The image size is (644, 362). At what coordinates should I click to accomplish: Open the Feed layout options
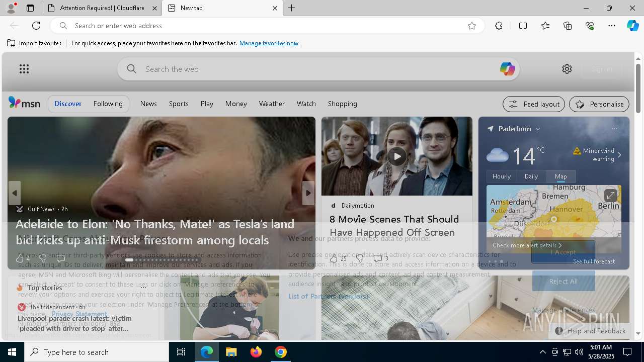534,104
